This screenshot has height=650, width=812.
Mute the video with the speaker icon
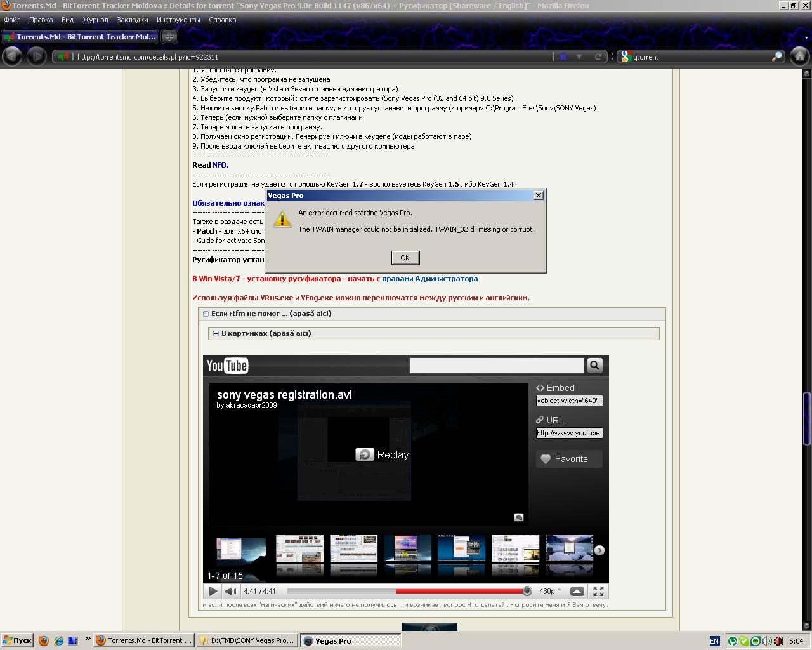[232, 591]
